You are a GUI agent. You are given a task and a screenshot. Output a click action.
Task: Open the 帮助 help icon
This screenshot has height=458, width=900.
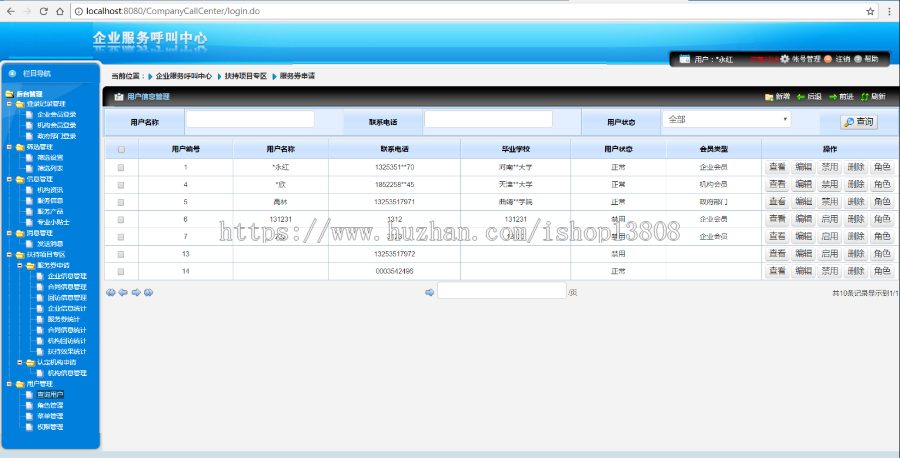coord(858,59)
